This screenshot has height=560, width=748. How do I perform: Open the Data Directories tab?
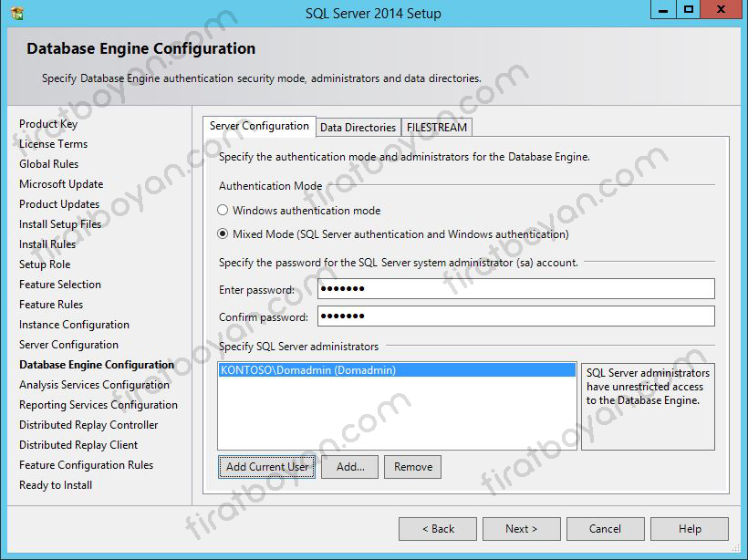point(358,128)
